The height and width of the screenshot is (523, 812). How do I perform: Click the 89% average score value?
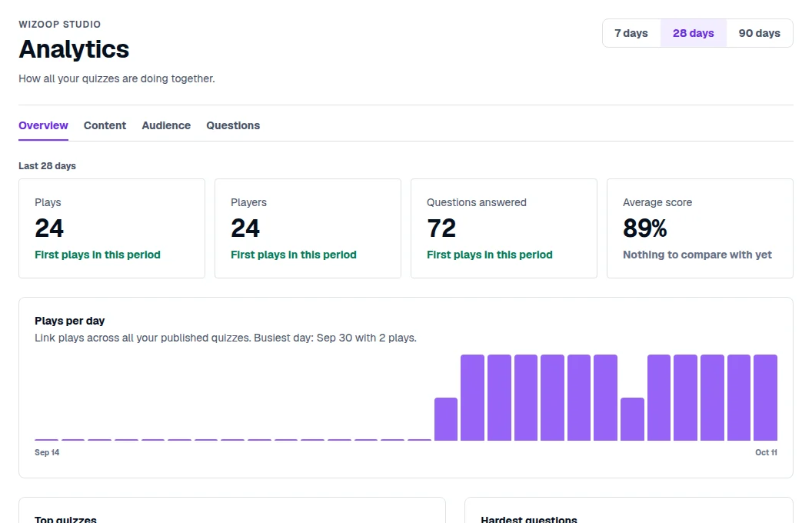pyautogui.click(x=644, y=228)
